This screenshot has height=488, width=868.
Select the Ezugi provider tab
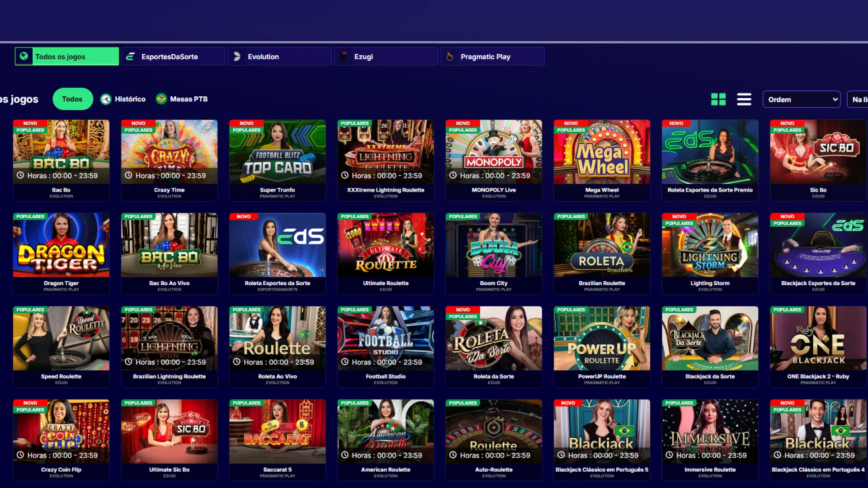click(386, 56)
